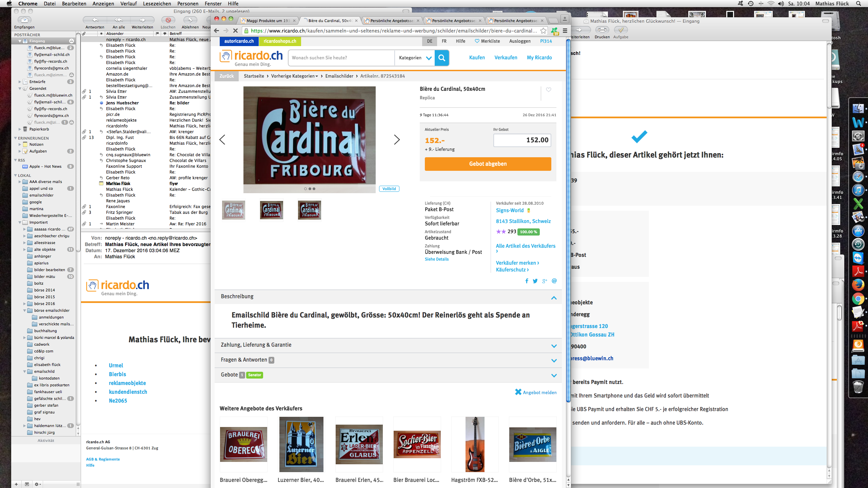This screenshot has width=868, height=488.
Task: Expand Fragen & Antworten section
Action: pos(554,361)
